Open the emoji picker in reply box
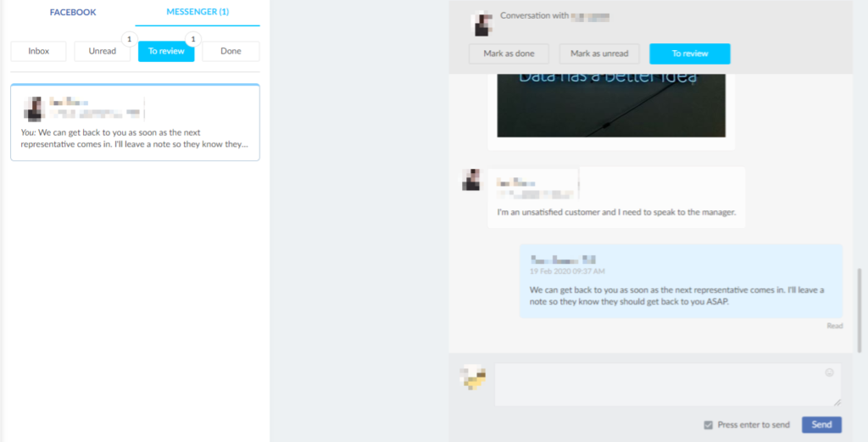Image resolution: width=868 pixels, height=442 pixels. [x=829, y=372]
